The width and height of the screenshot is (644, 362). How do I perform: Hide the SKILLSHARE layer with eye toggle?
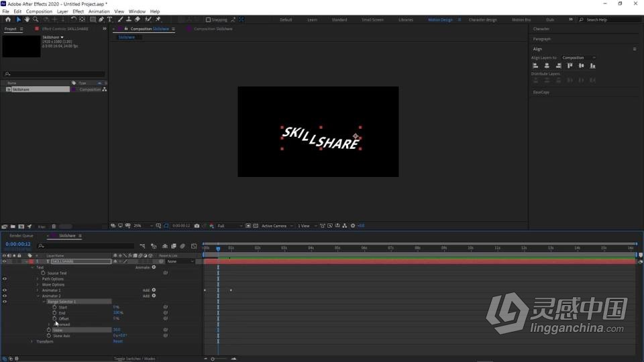tap(5, 261)
